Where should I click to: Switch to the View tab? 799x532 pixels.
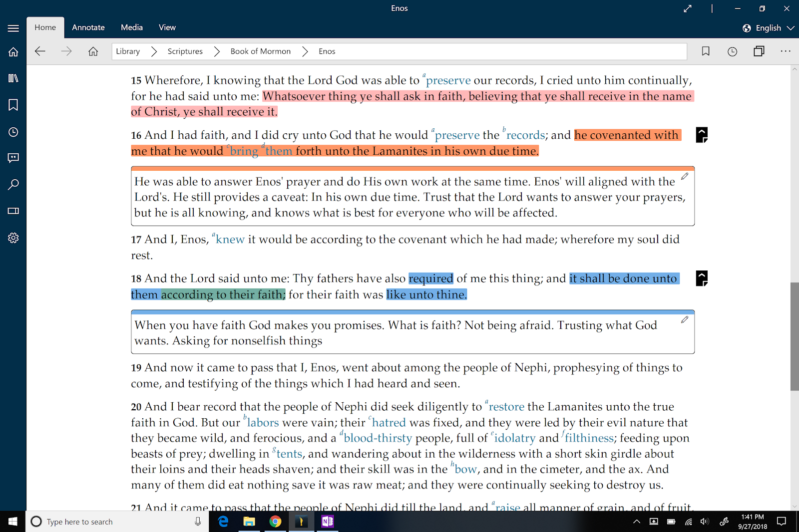tap(167, 27)
